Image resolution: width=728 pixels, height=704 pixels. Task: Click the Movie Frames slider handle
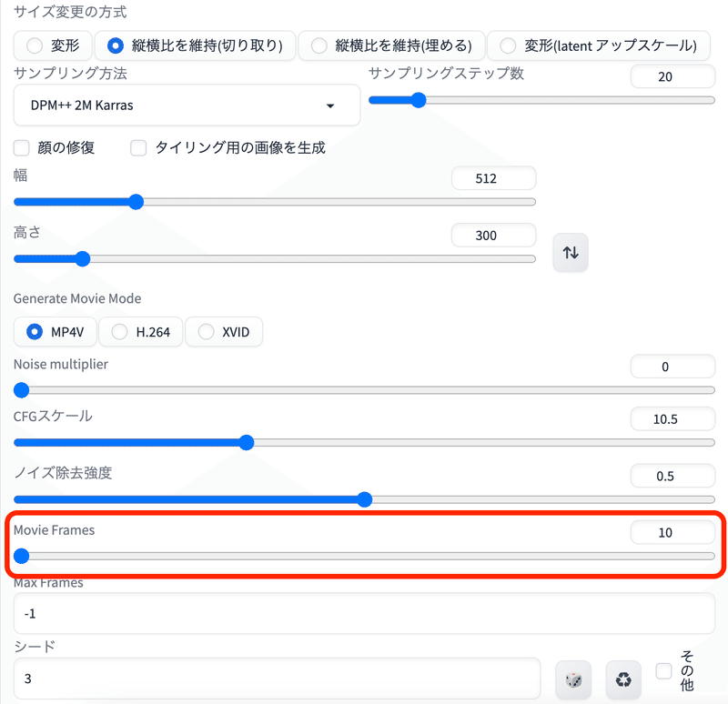pos(21,556)
